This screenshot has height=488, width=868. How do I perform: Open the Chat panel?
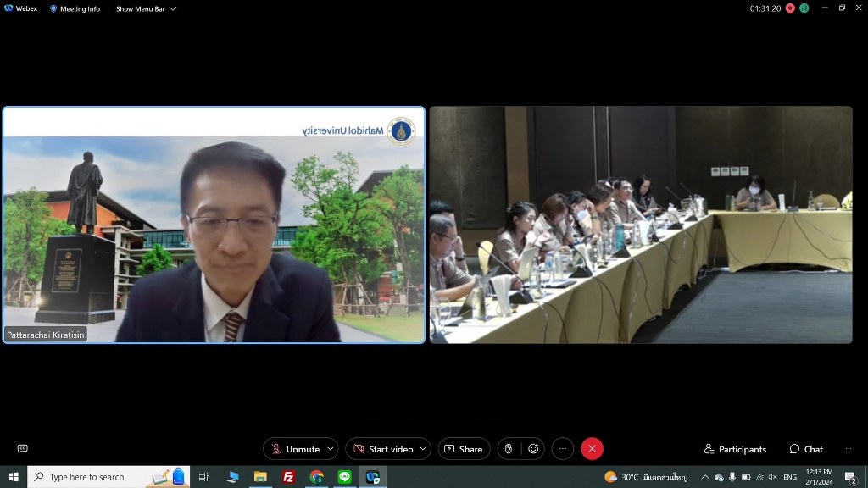click(x=806, y=449)
